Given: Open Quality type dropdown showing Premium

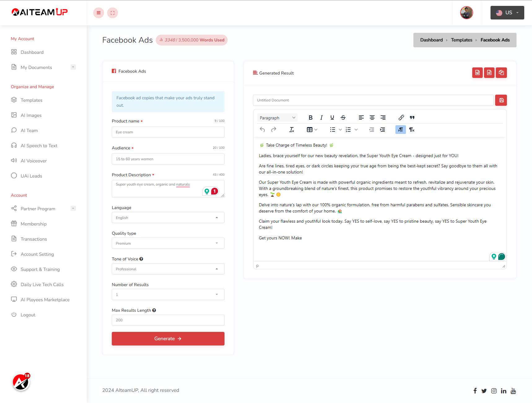Looking at the screenshot, I should pyautogui.click(x=168, y=243).
